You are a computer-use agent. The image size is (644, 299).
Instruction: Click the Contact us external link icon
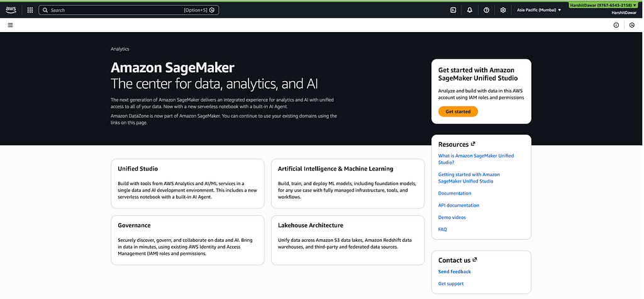(x=475, y=260)
